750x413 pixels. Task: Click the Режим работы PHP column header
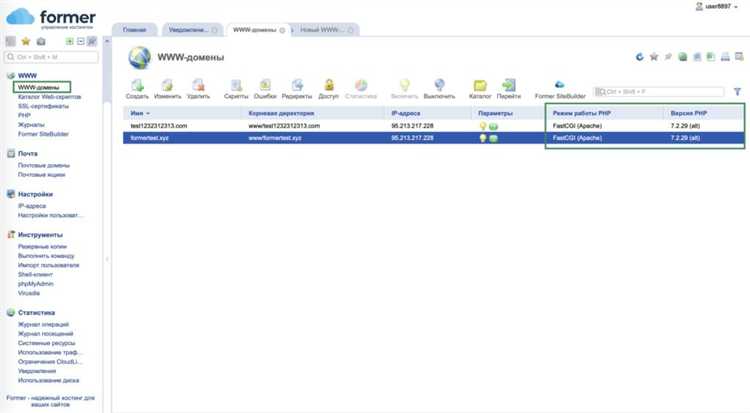pos(581,113)
